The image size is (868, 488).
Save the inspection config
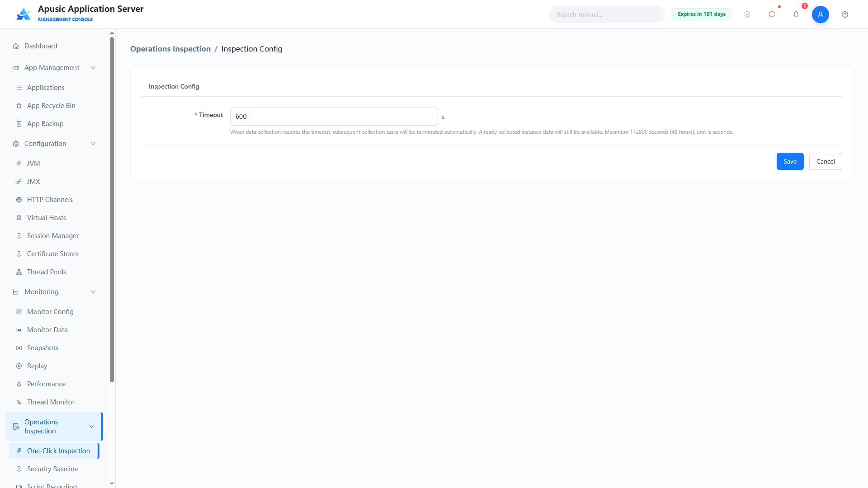[x=790, y=161]
